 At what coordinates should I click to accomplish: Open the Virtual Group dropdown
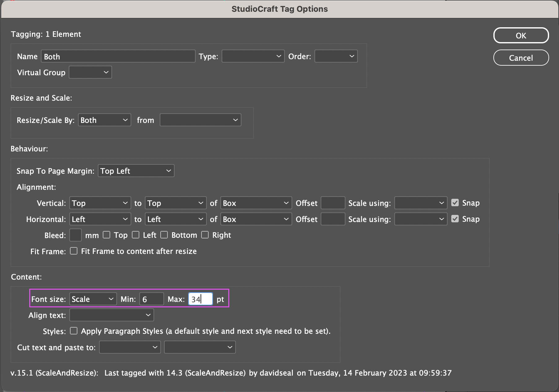90,72
